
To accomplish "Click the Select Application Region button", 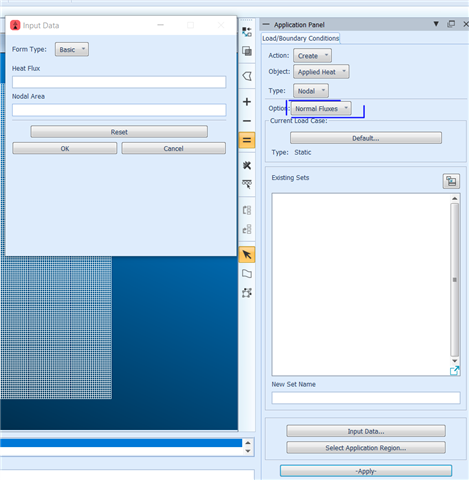I will coord(366,448).
